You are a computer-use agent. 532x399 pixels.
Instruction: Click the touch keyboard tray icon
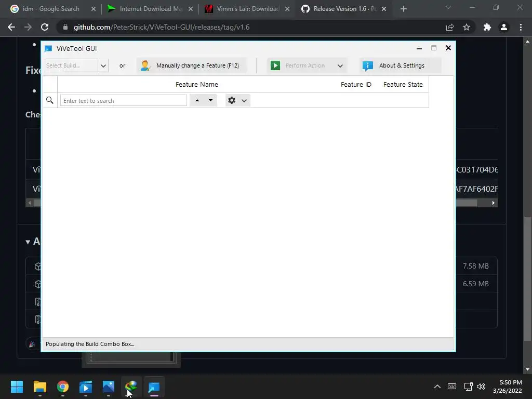[452, 387]
